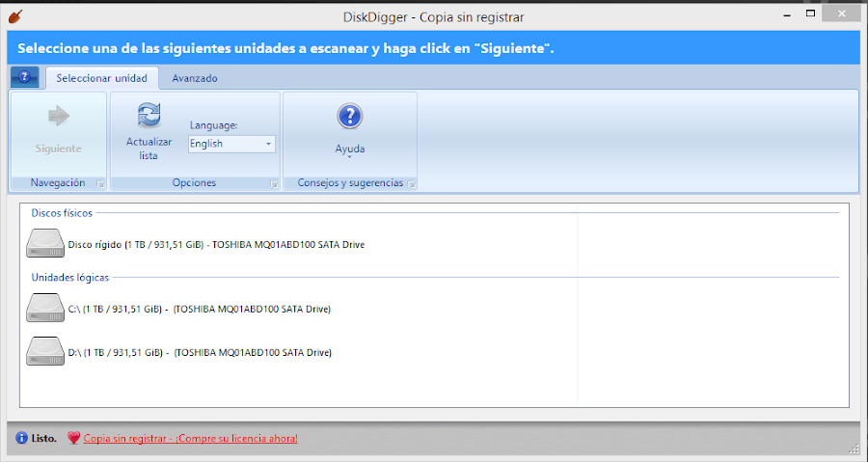The width and height of the screenshot is (868, 462).
Task: Click the blue question mark application button
Action: (x=24, y=77)
